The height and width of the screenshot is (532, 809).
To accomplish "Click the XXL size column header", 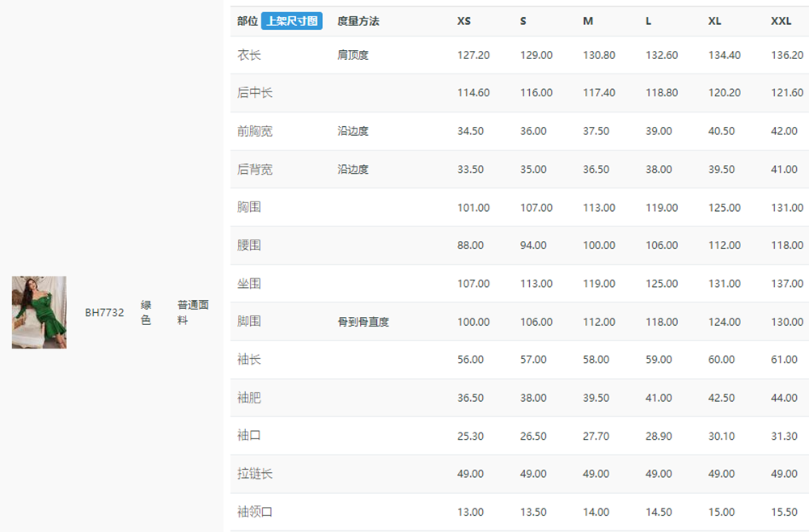I will 781,21.
